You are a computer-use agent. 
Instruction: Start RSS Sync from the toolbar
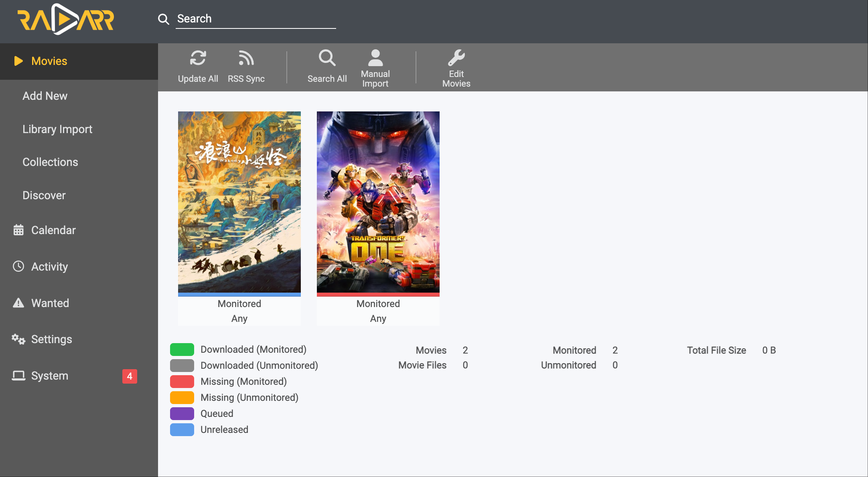tap(246, 67)
